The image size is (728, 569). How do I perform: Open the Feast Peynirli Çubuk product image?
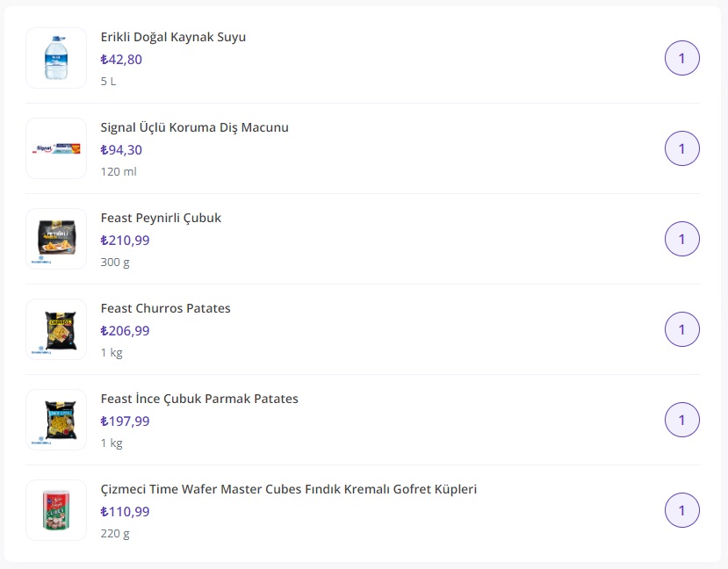point(56,239)
